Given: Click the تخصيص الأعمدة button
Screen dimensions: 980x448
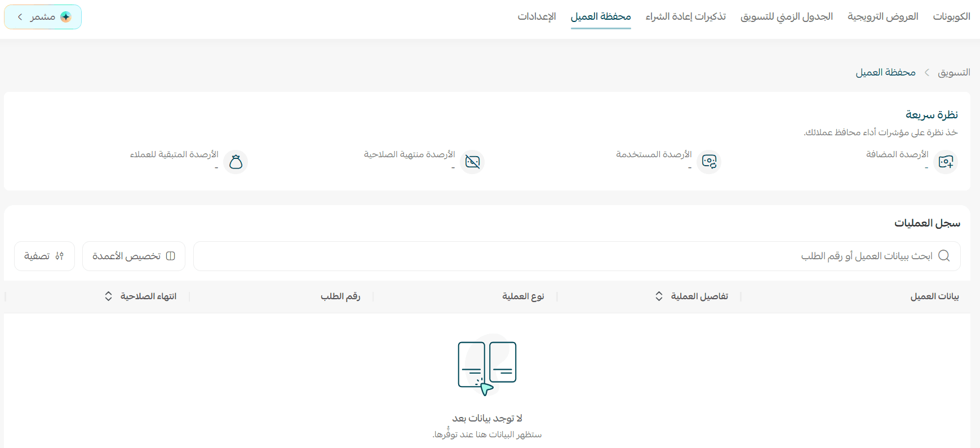Looking at the screenshot, I should pos(134,256).
